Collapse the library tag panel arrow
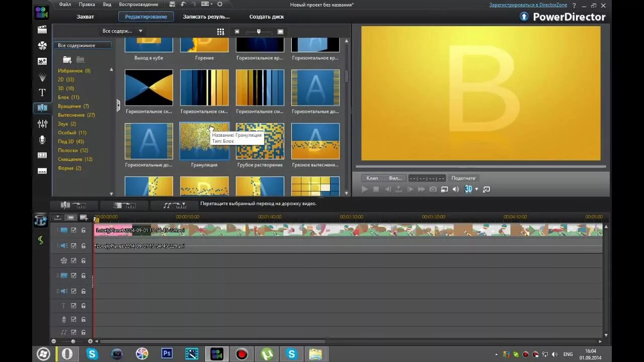Screen dimensions: 644x362 pyautogui.click(x=118, y=105)
